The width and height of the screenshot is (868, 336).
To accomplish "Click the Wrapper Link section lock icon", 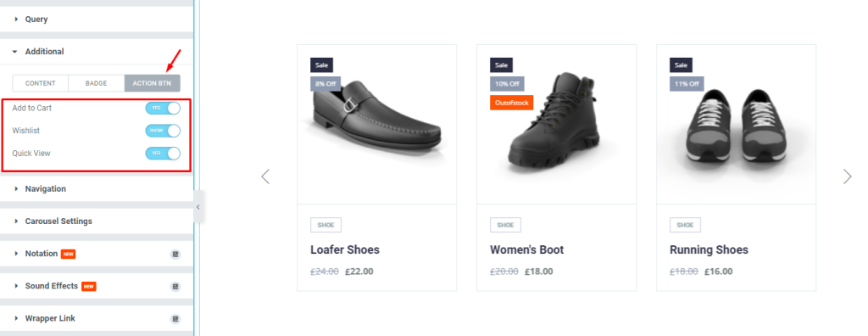I will click(x=175, y=319).
